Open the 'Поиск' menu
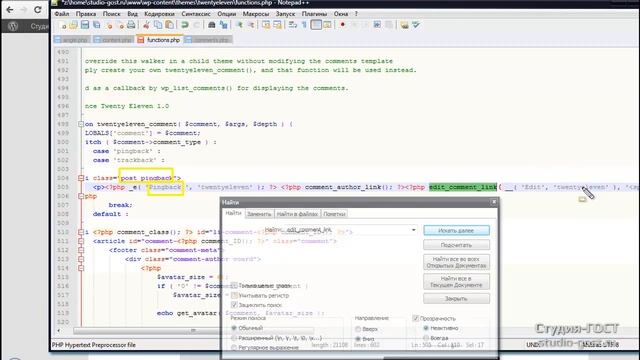The width and height of the screenshot is (640, 360). [x=111, y=13]
